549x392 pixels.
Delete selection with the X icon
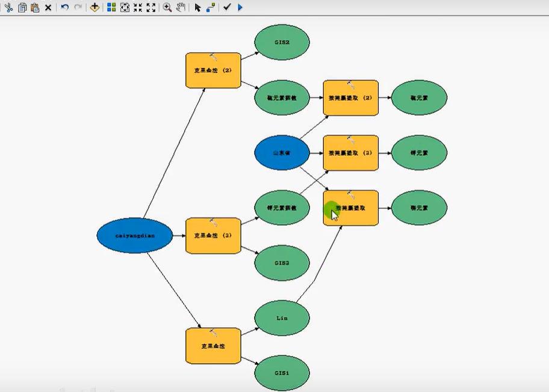click(48, 7)
